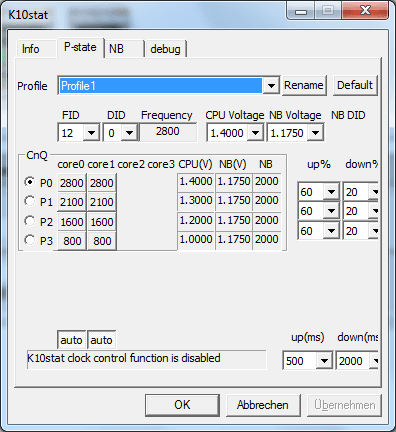
Task: Click the core1 auto button
Action: point(102,340)
